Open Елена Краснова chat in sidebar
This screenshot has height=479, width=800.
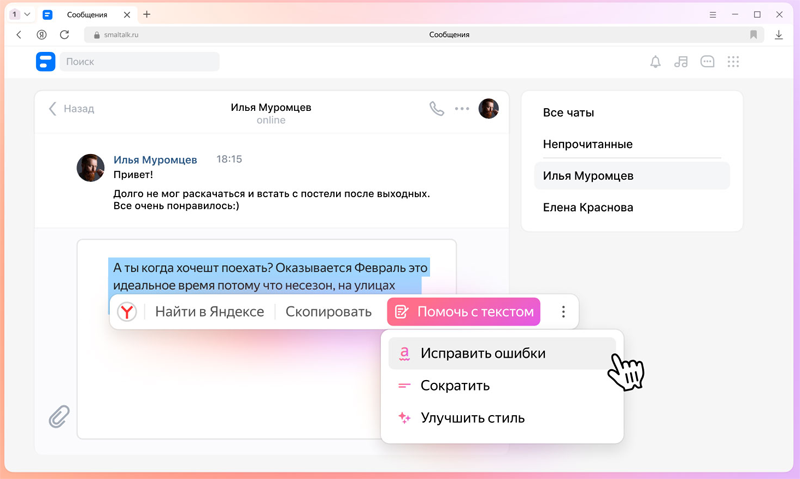click(x=588, y=208)
